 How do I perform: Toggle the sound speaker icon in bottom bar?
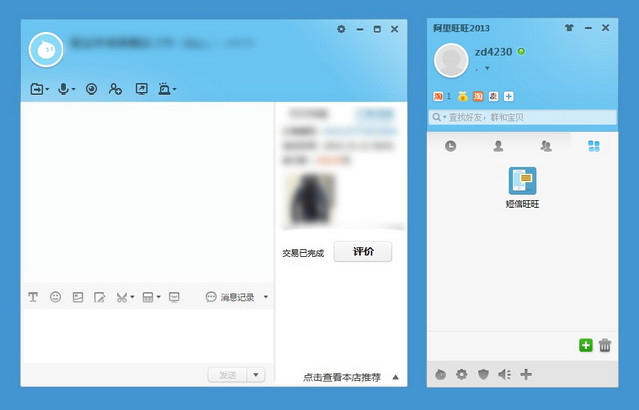(x=504, y=374)
